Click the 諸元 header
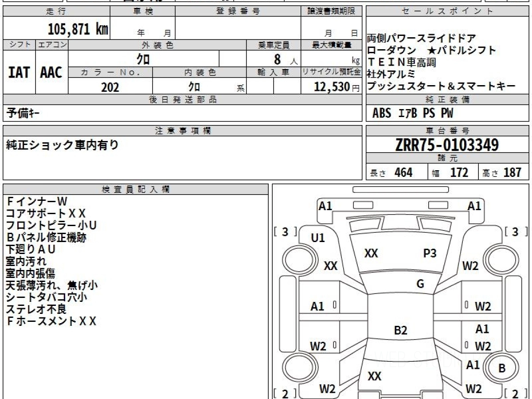The image size is (532, 399). (448, 158)
